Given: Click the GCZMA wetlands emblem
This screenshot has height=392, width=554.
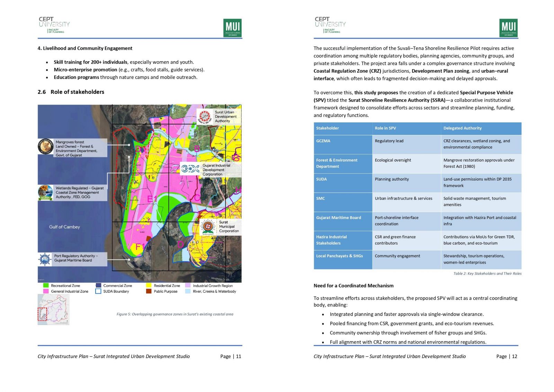Looking at the screenshot, I should pos(45,193).
